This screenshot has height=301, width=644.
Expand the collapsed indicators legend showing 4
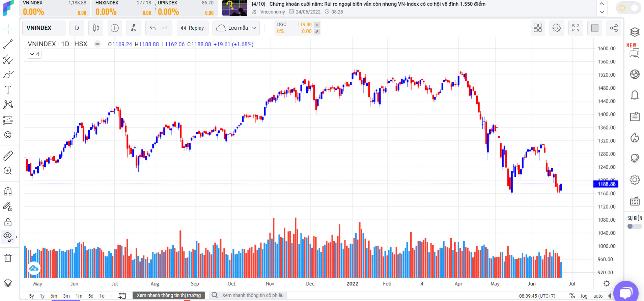pos(34,54)
